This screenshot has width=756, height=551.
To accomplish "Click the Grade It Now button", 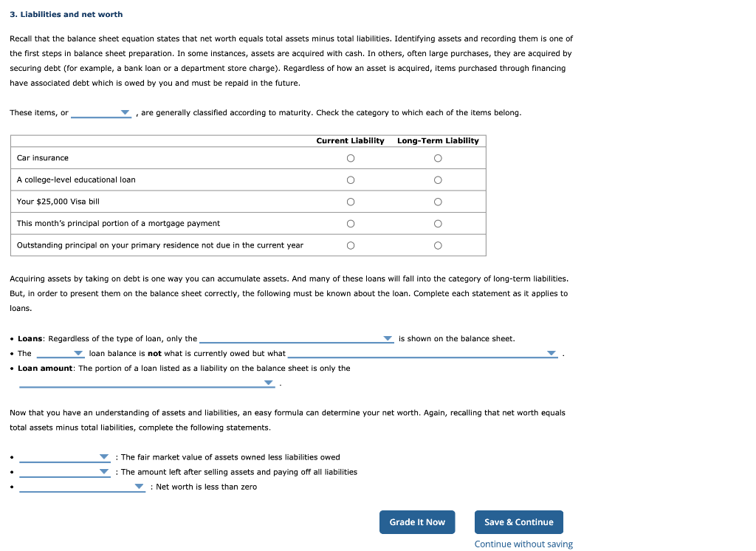I will pos(417,521).
